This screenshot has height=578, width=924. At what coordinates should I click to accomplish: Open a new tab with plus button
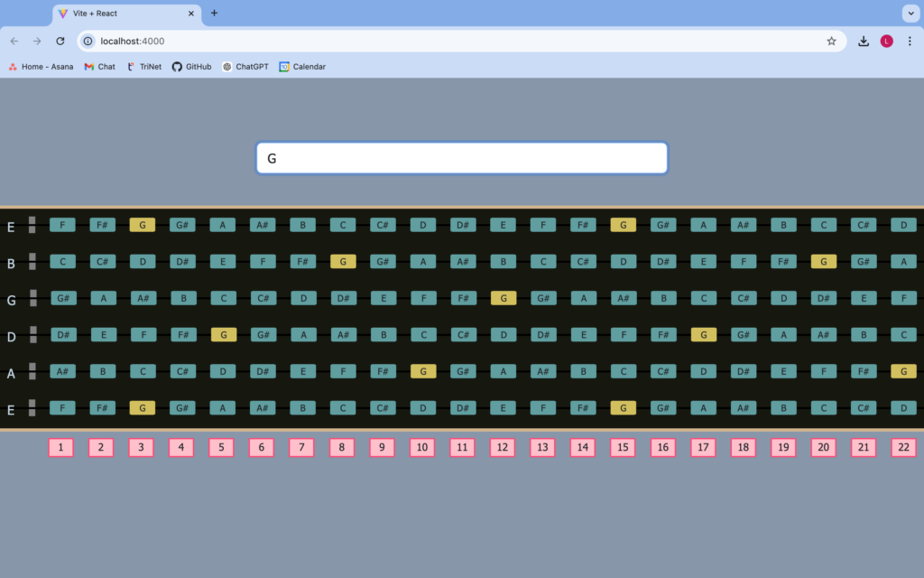(x=214, y=13)
